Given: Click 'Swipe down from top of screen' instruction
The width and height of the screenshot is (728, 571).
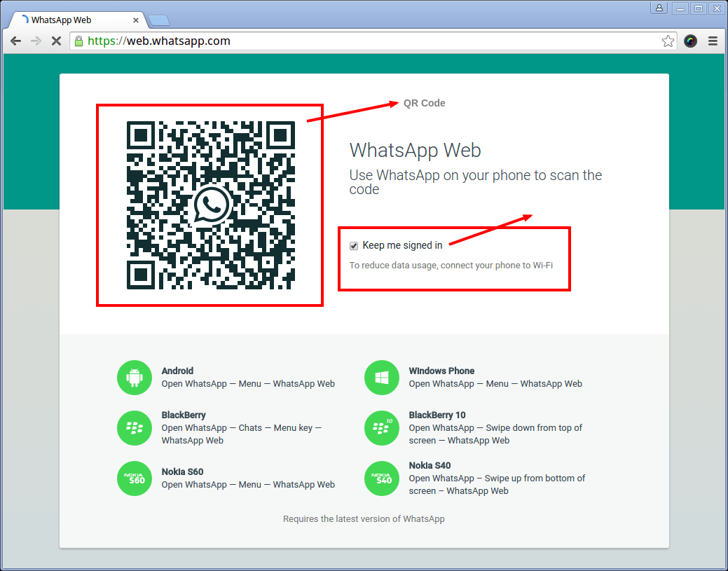Looking at the screenshot, I should (495, 434).
